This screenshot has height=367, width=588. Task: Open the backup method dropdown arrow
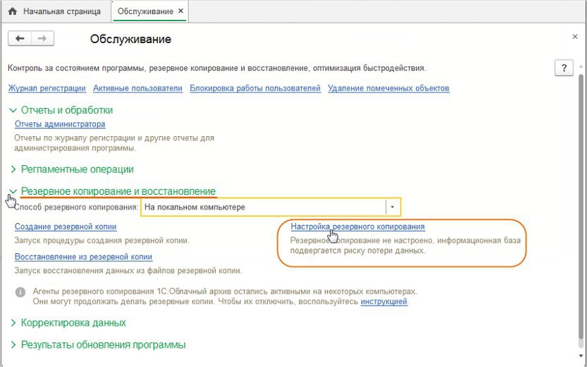(x=392, y=207)
